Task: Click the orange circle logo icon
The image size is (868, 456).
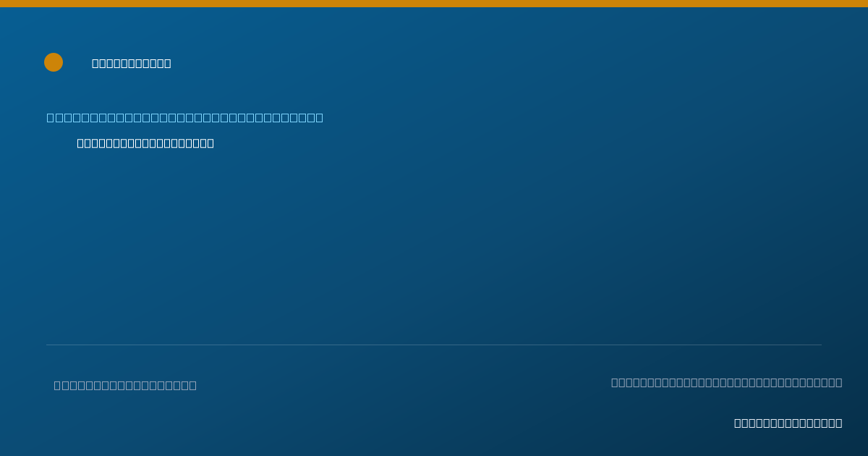Action: [x=54, y=62]
